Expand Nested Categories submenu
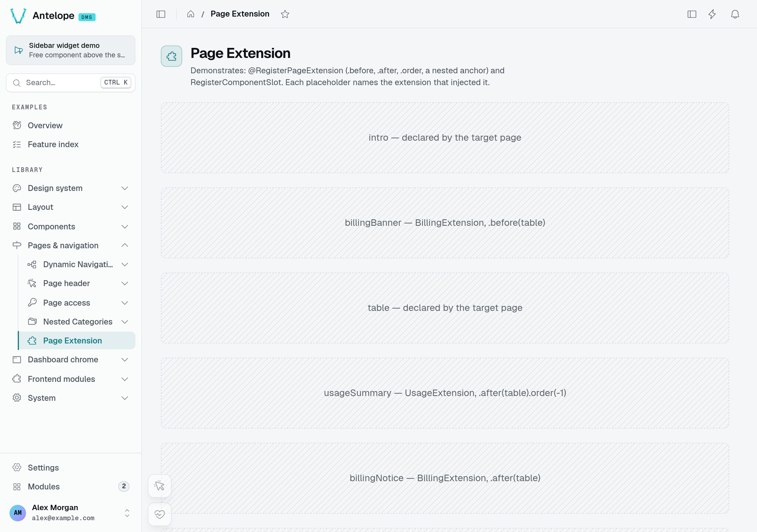 [x=77, y=321]
